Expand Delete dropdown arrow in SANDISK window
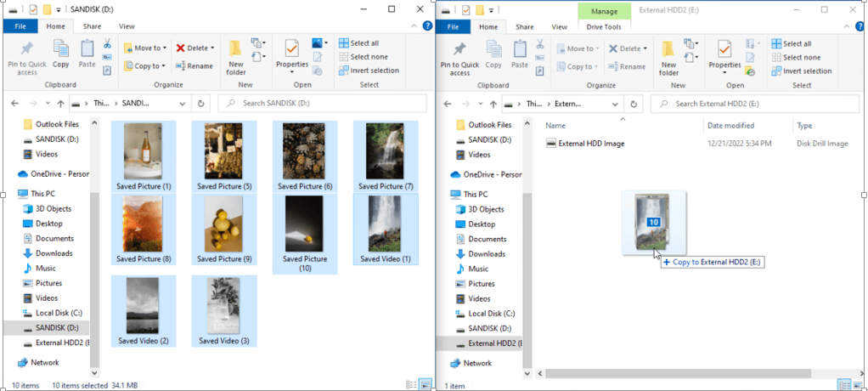The height and width of the screenshot is (391, 868). pyautogui.click(x=213, y=48)
